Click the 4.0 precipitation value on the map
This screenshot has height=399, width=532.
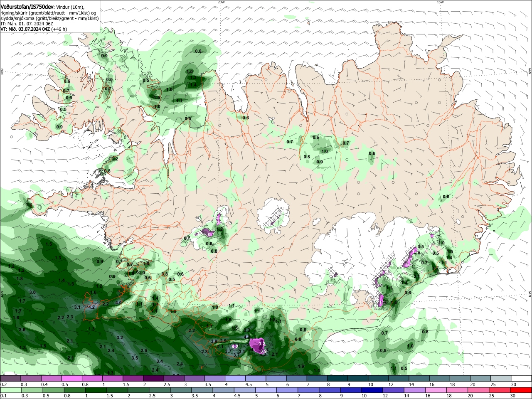coord(118,303)
